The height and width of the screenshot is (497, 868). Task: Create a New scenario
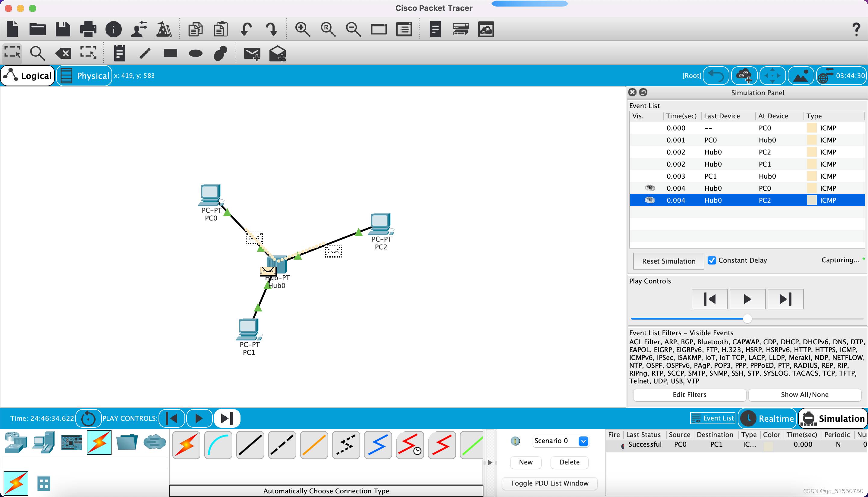[x=526, y=462]
